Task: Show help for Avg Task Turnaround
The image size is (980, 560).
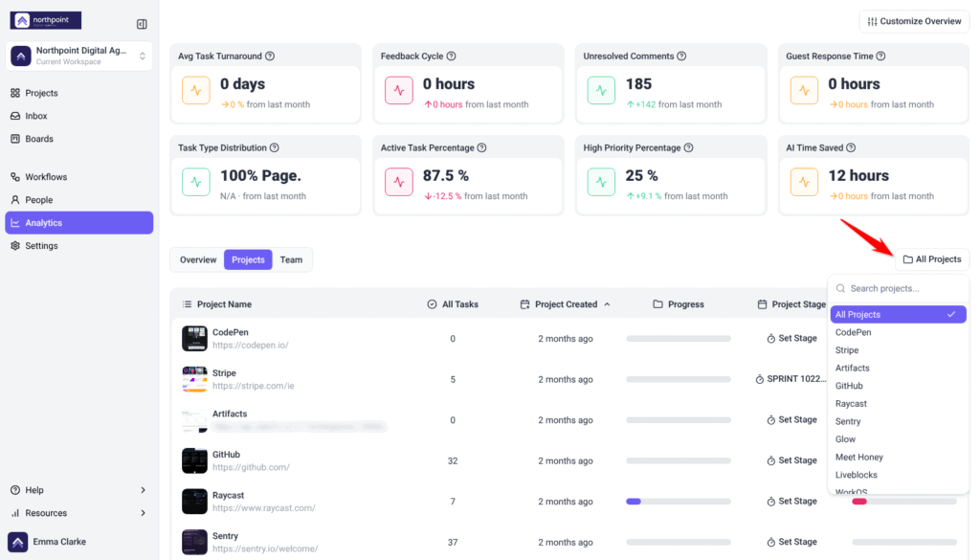Action: tap(270, 56)
